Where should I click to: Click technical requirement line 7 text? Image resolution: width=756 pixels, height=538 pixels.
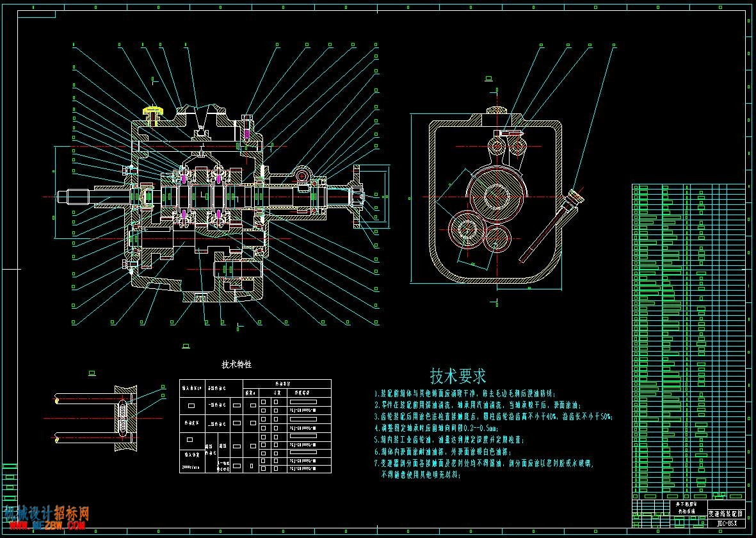(x=484, y=469)
